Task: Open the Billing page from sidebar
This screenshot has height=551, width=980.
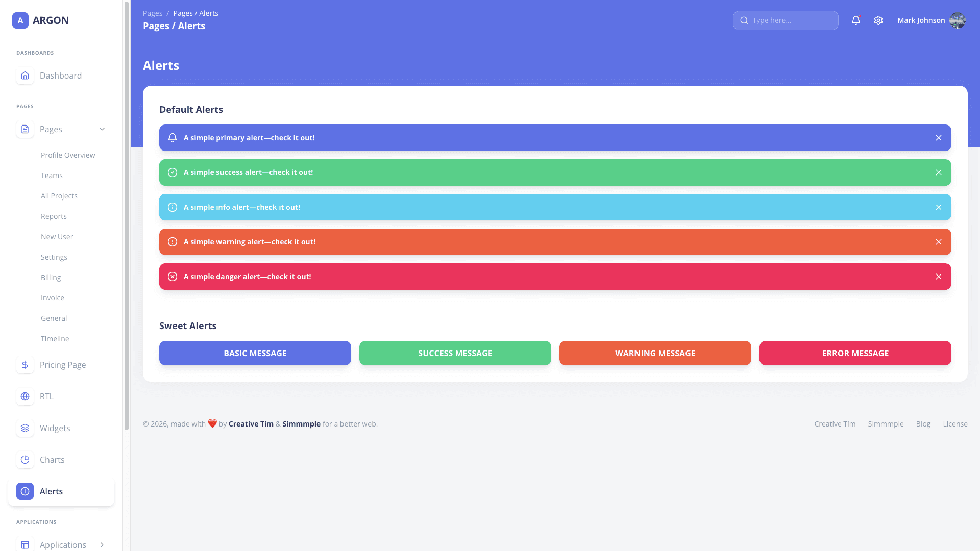Action: click(x=51, y=277)
